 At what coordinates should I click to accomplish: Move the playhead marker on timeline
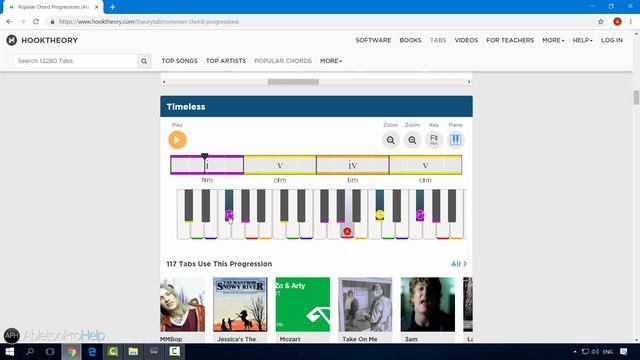click(x=204, y=156)
